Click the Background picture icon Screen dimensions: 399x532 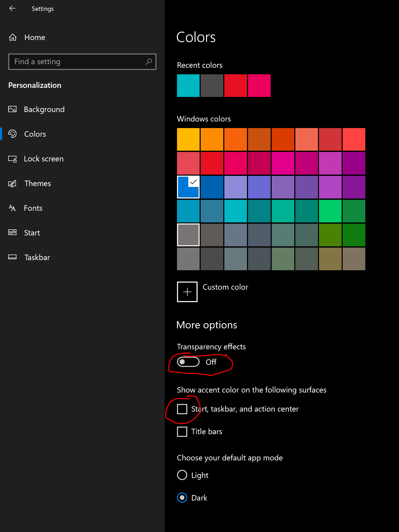12,109
